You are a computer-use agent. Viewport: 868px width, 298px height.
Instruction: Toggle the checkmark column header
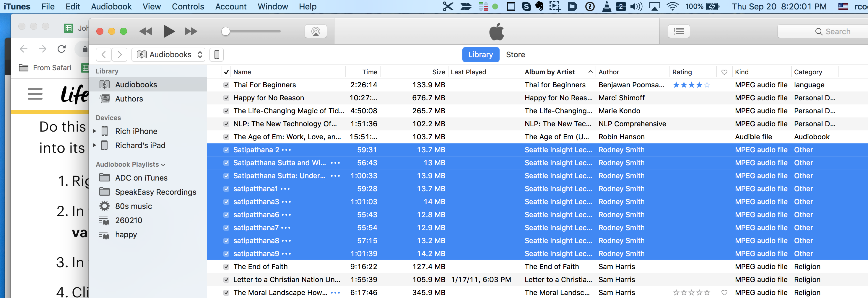pyautogui.click(x=226, y=72)
